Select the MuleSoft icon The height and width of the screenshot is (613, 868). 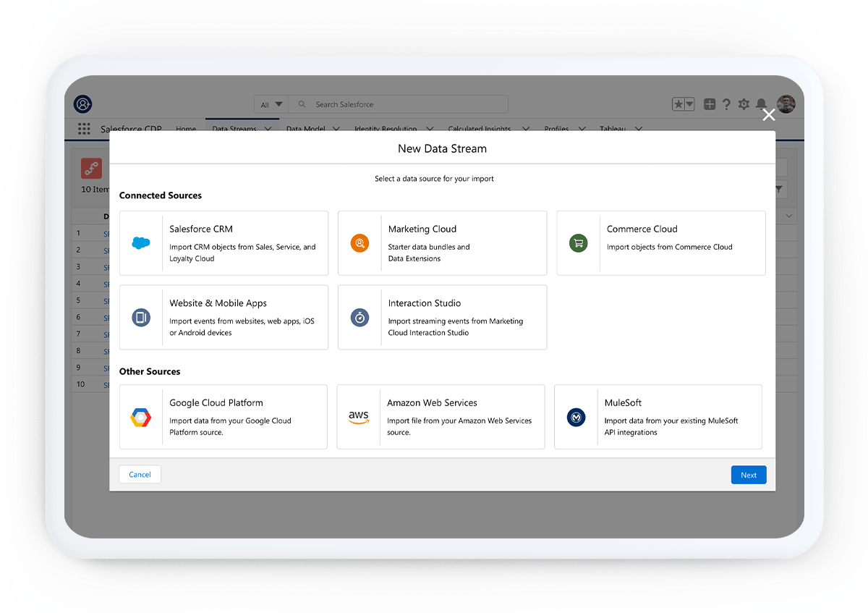click(576, 417)
